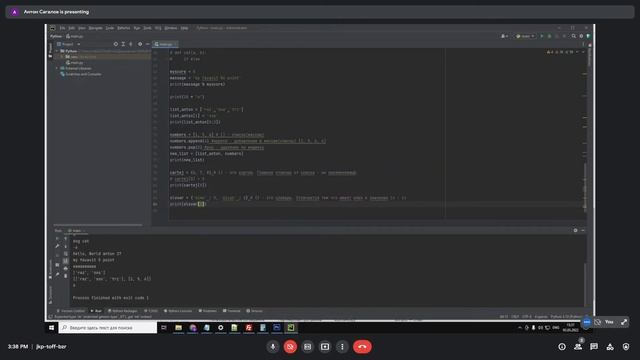
Task: Open the Meet activities panel
Action: 610,347
